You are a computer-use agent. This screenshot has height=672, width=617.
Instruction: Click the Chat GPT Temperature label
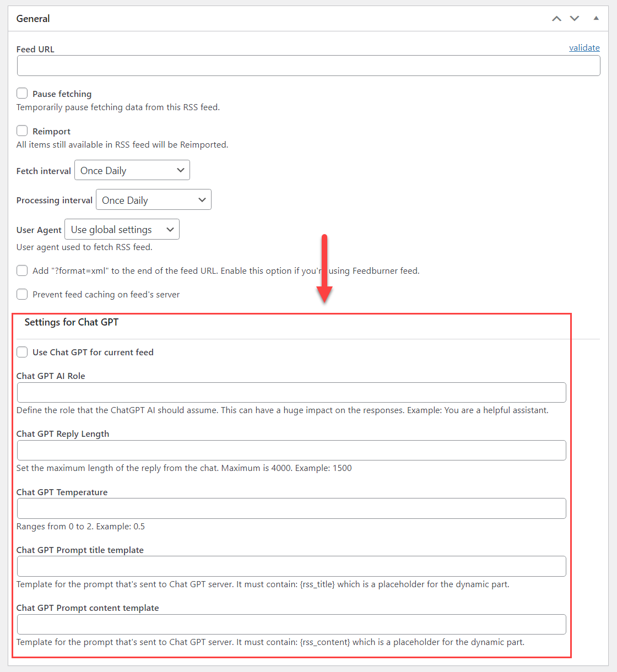(x=62, y=492)
